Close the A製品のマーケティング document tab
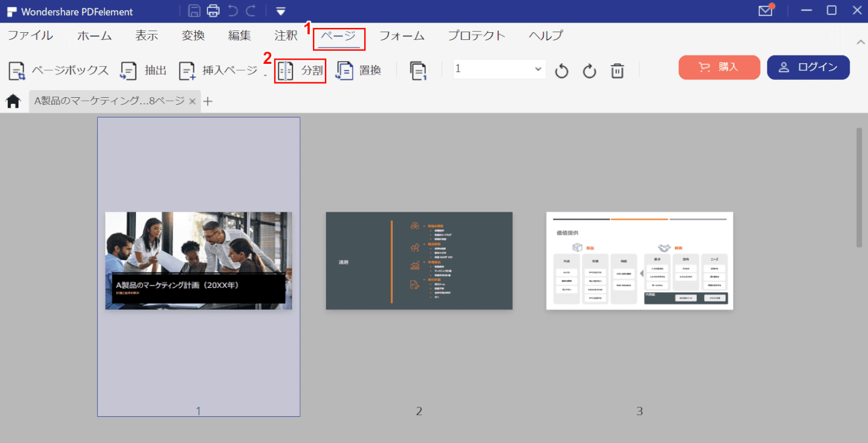The height and width of the screenshot is (443, 868). click(193, 101)
